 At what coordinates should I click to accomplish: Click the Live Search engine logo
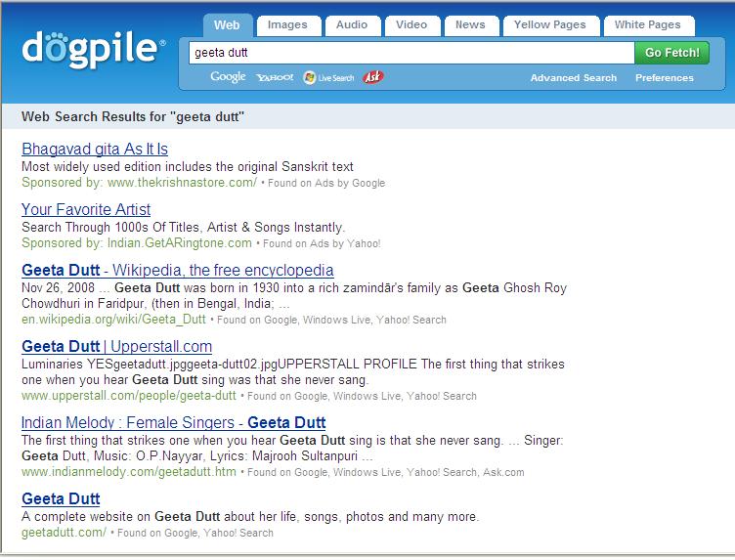tap(328, 78)
